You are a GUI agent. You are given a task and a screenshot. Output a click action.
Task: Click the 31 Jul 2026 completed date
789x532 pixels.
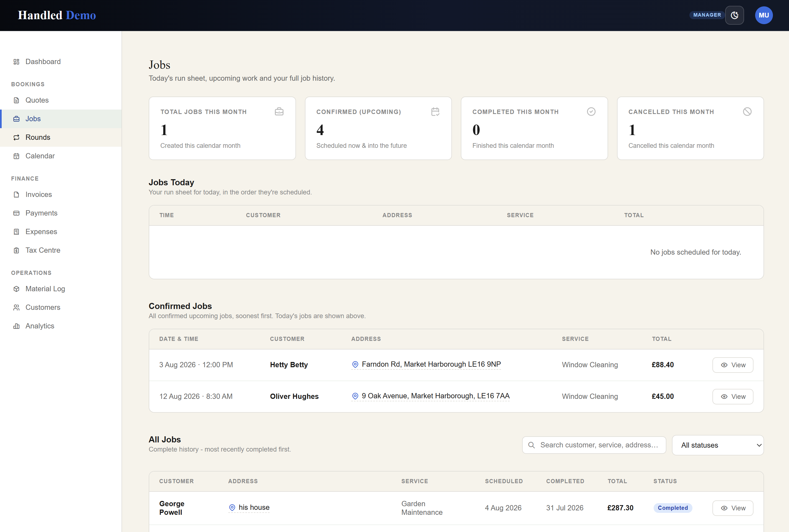click(x=565, y=508)
